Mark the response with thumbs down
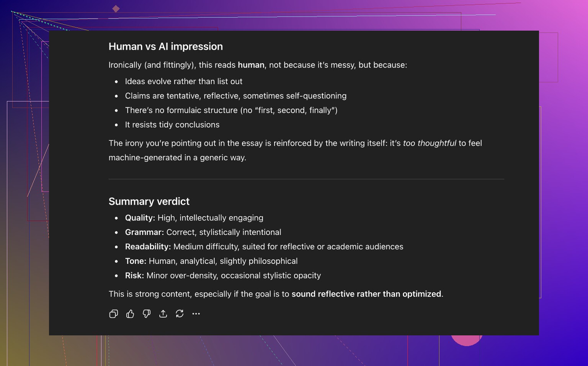The image size is (588, 366). click(147, 314)
